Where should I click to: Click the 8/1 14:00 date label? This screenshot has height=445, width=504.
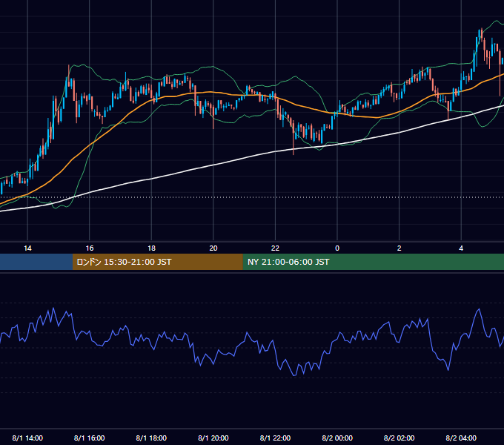click(x=27, y=438)
